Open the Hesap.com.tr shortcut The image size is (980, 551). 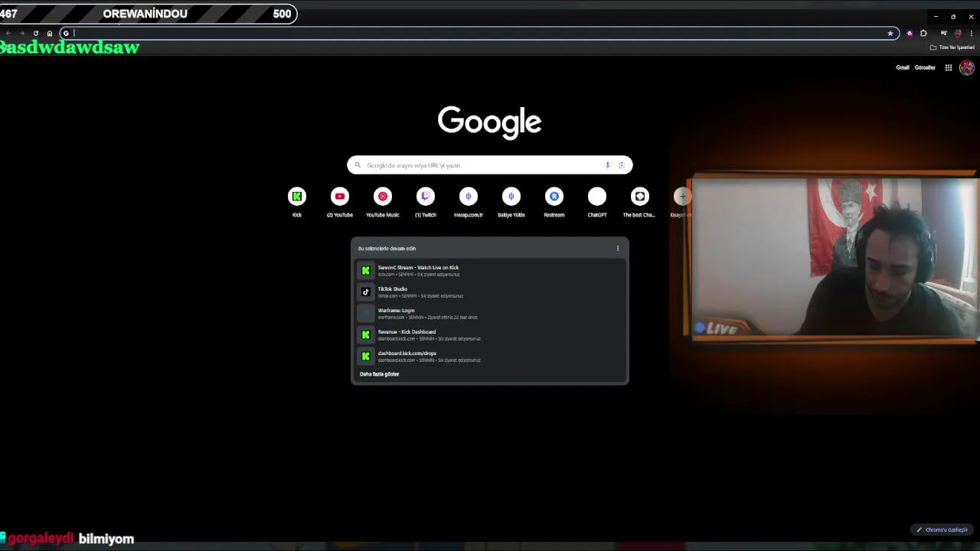click(x=469, y=197)
